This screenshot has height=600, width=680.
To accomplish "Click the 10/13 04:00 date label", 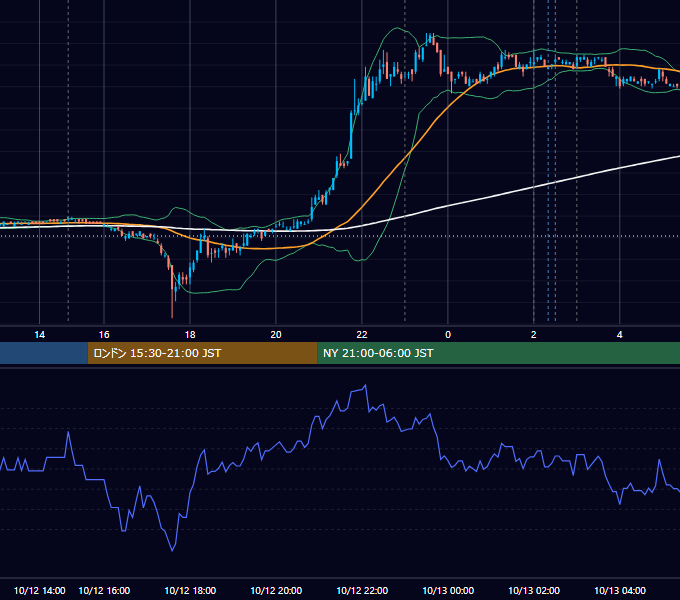I will pos(620,590).
